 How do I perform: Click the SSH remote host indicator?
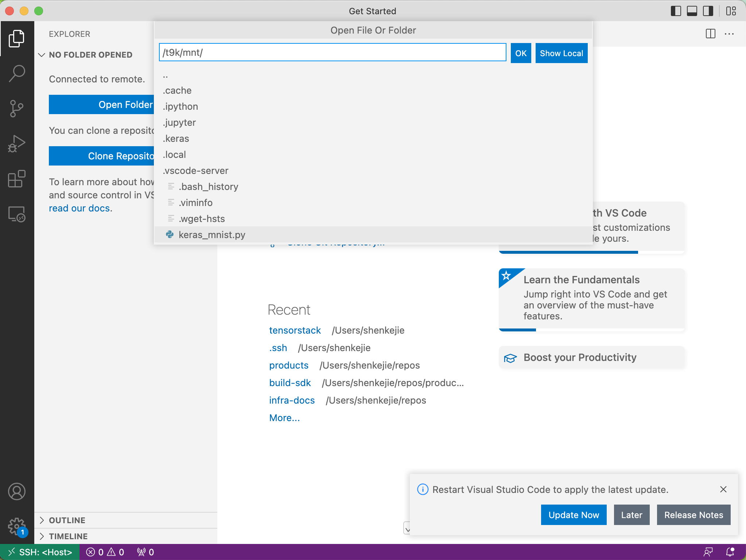pos(40,552)
